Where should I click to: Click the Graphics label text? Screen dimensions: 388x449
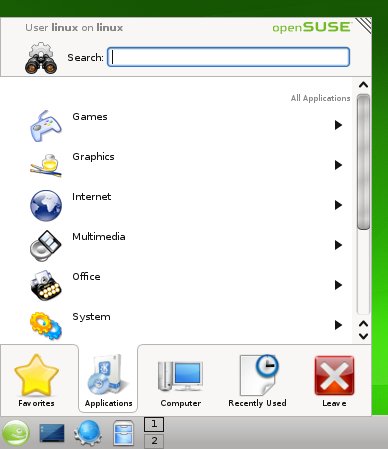coord(93,157)
